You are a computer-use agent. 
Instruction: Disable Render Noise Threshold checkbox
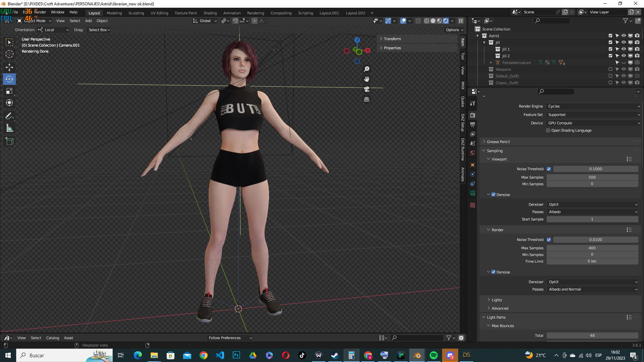549,240
